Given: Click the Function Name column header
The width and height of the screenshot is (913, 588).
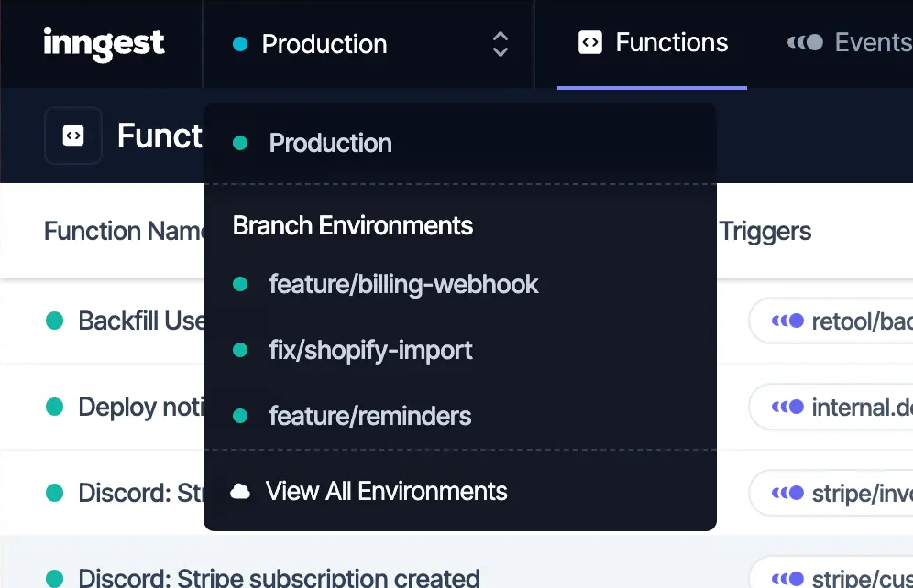Looking at the screenshot, I should tap(124, 231).
